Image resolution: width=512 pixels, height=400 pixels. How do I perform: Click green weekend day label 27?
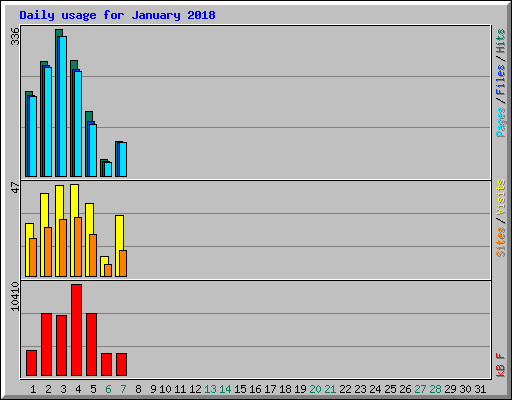[420, 389]
